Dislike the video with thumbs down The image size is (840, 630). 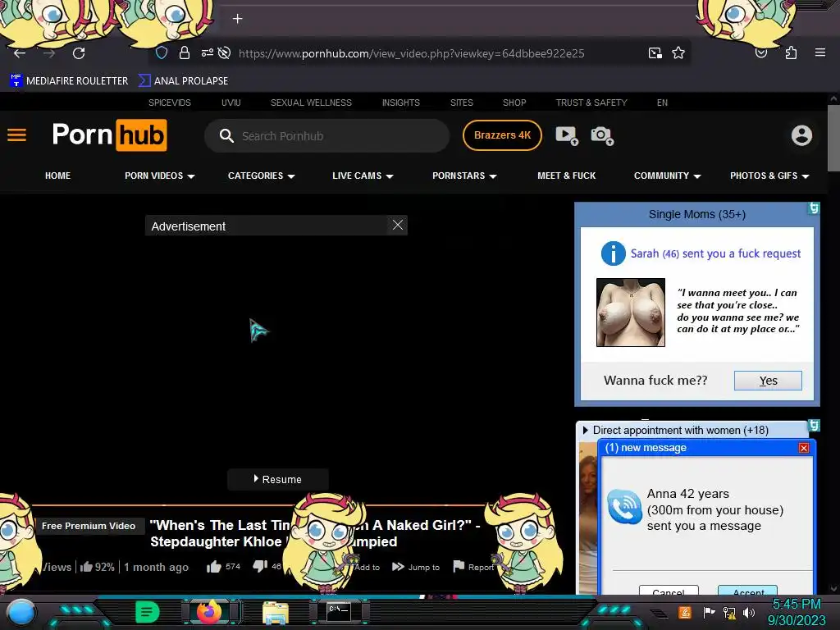260,566
